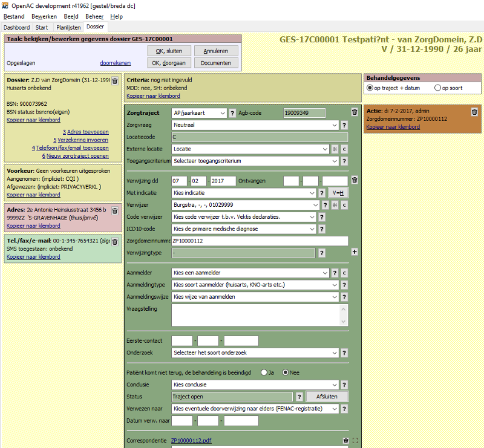The width and height of the screenshot is (484, 448).
Task: Click the plus icon beside Verwijzingtype
Action: pyautogui.click(x=355, y=252)
